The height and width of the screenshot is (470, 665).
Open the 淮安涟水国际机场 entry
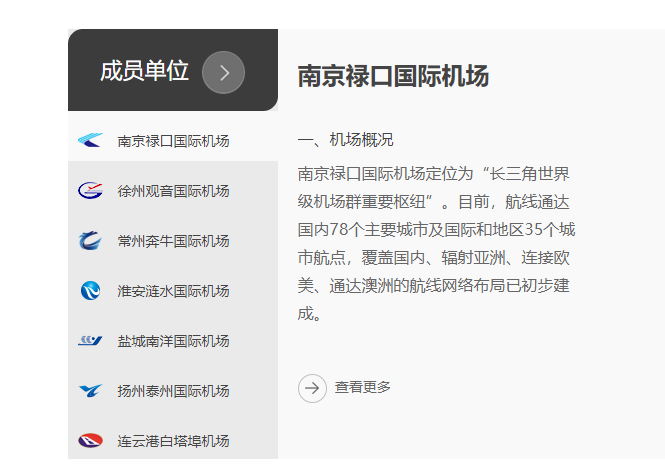pyautogui.click(x=173, y=291)
